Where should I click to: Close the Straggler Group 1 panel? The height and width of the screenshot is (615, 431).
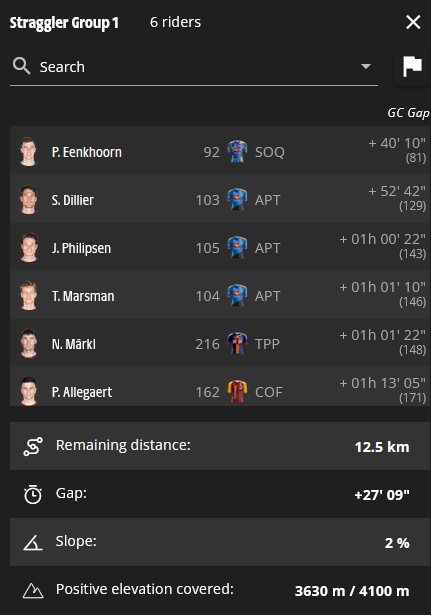[x=413, y=22]
